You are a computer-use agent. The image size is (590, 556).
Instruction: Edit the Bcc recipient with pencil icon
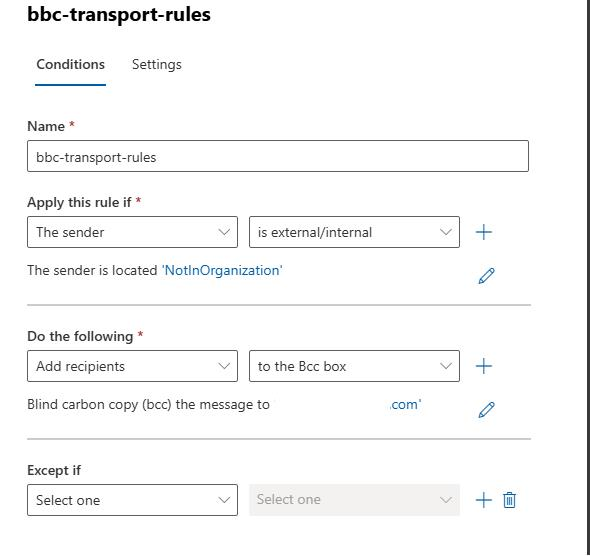[486, 410]
